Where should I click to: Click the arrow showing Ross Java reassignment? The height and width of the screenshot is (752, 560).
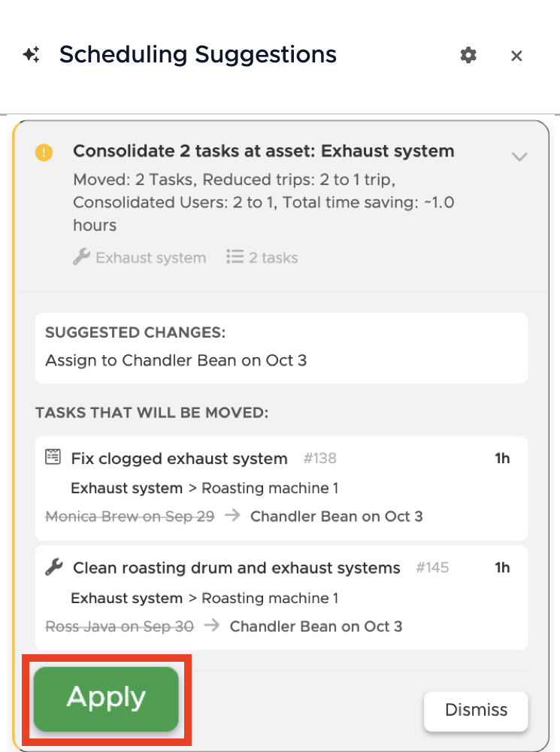pyautogui.click(x=210, y=626)
